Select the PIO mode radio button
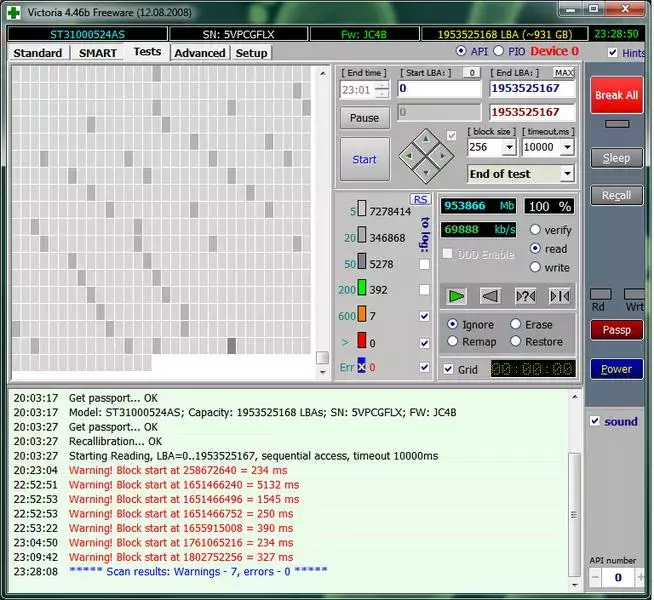 point(498,51)
